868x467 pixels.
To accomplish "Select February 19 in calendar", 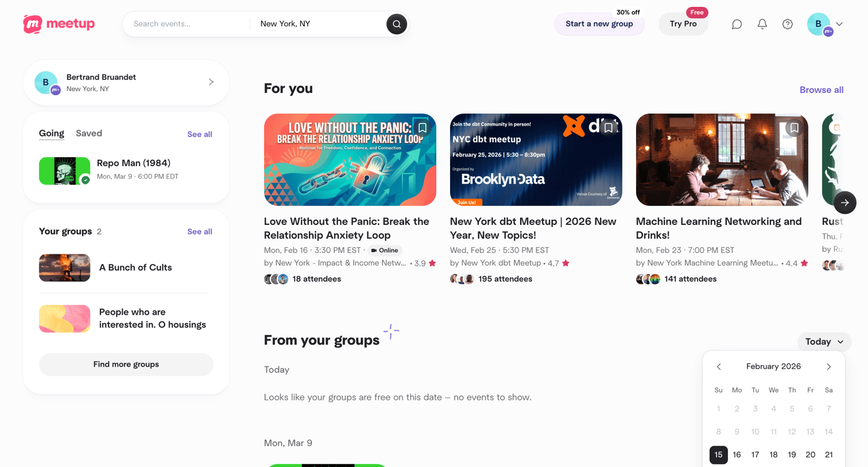I will [792, 455].
